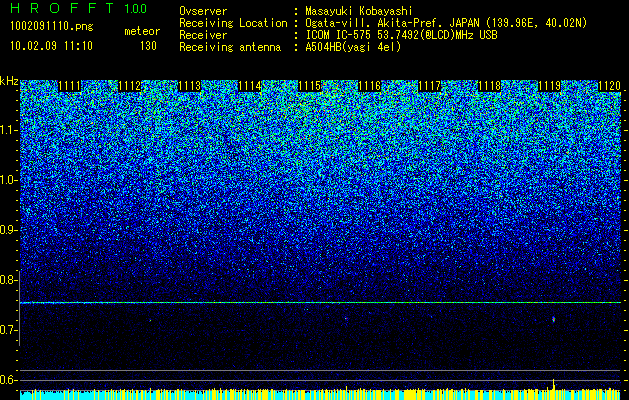Click the 0.8 frequency axis label
Screen dimensions: 629x400
coord(9,280)
